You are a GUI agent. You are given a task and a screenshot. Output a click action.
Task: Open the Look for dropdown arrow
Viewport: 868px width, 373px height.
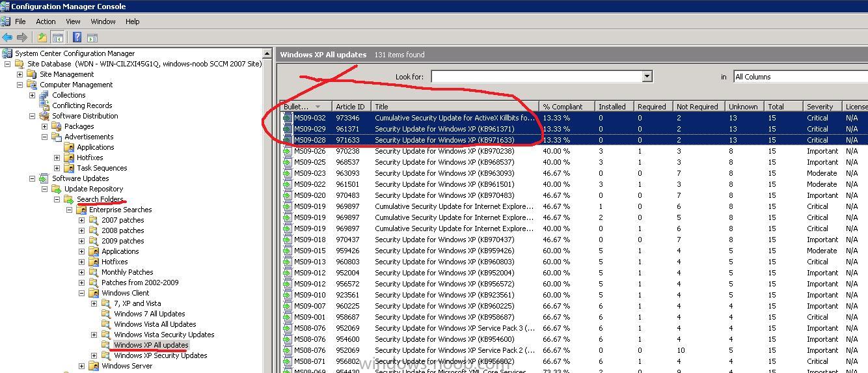coord(647,77)
